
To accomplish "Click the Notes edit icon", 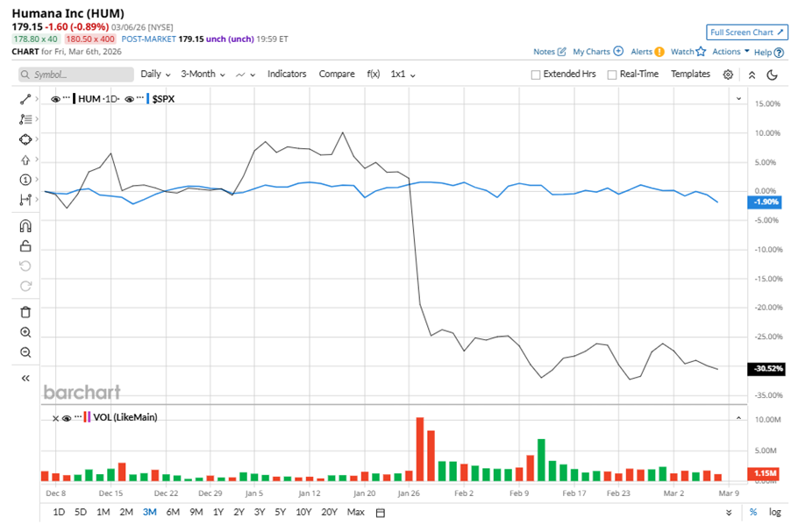I will click(561, 52).
